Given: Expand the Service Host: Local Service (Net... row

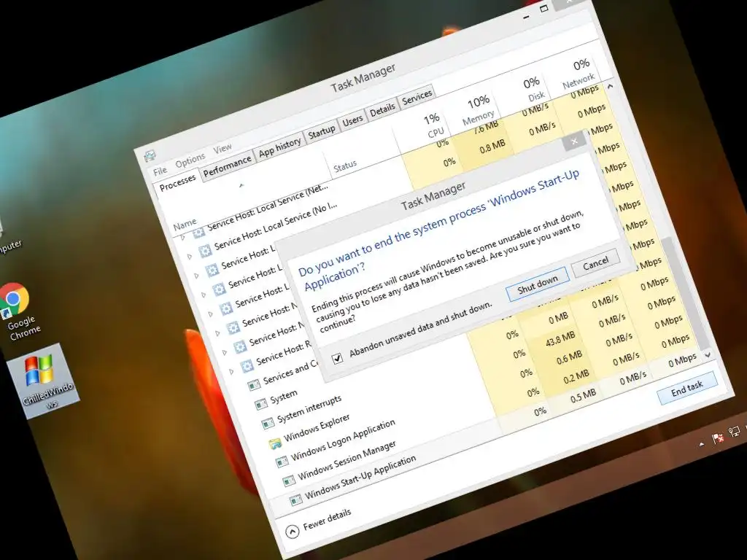Looking at the screenshot, I should pyautogui.click(x=182, y=237).
